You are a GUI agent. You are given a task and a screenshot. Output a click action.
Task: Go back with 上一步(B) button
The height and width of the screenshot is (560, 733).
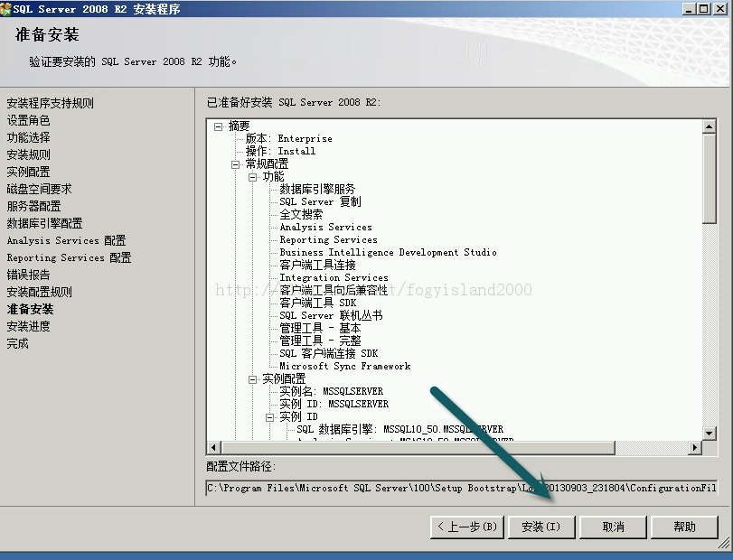coord(467,527)
